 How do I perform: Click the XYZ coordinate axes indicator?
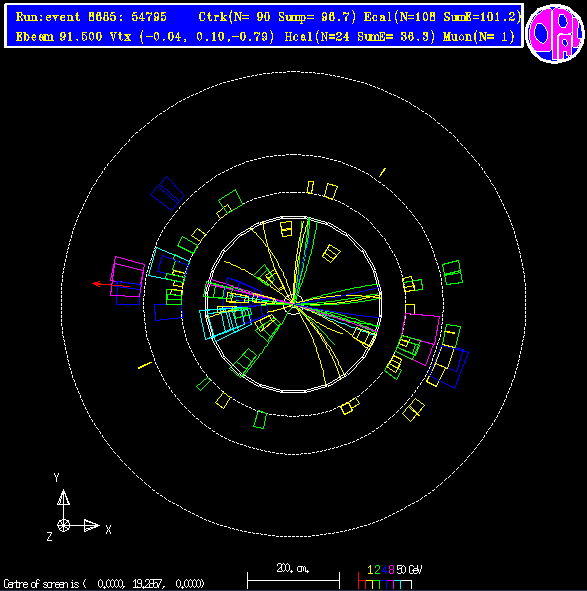pos(78,507)
